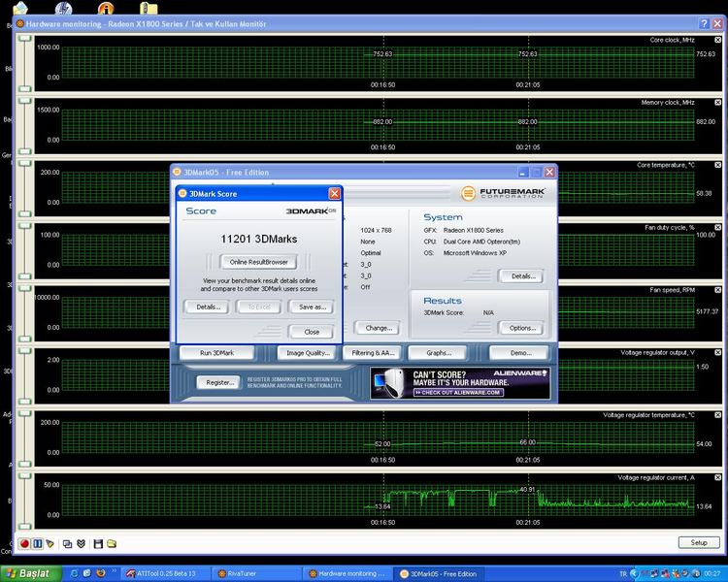Click the Alienware advertisement banner
728x582 pixels.
tap(460, 383)
